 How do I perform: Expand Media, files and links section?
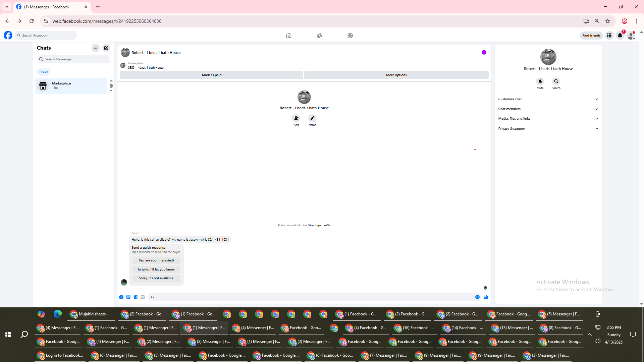click(x=548, y=119)
